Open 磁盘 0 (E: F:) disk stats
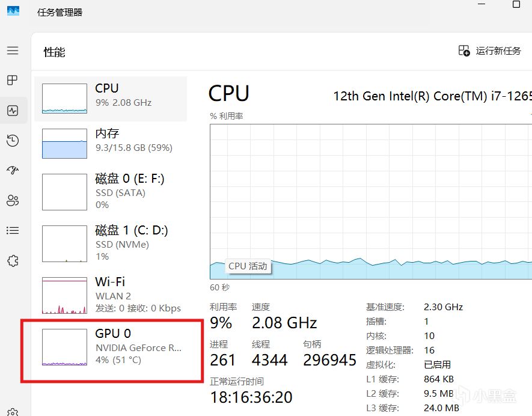532x416 pixels. pyautogui.click(x=111, y=192)
